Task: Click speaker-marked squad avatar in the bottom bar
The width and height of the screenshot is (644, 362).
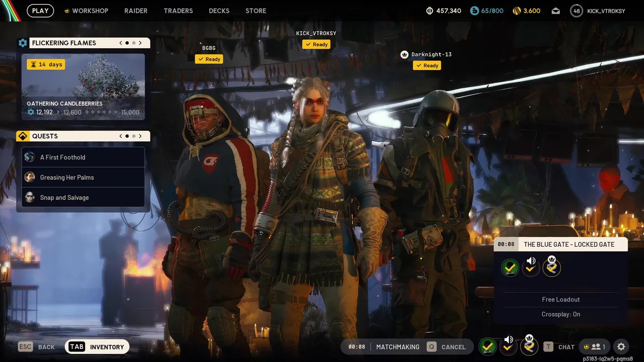Action: tap(508, 345)
